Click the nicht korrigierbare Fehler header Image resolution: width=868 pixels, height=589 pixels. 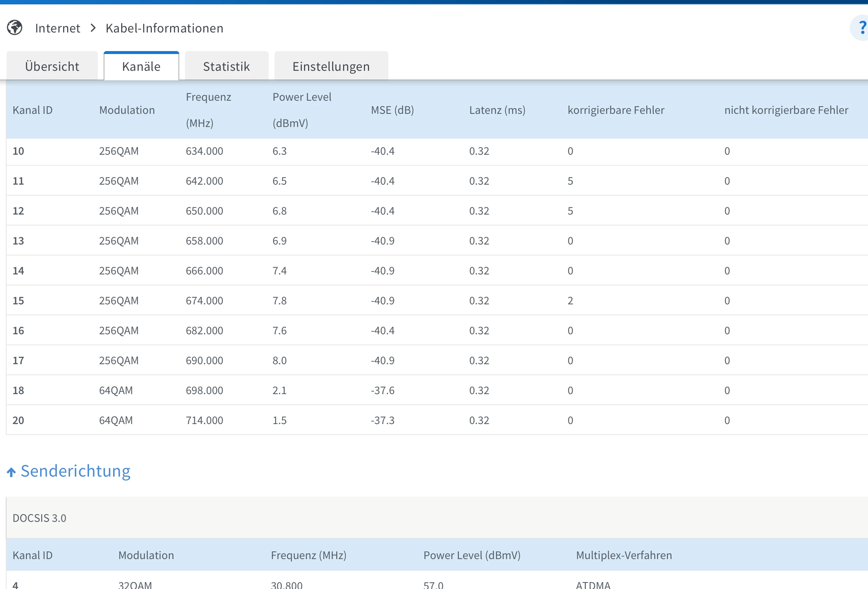click(x=786, y=110)
